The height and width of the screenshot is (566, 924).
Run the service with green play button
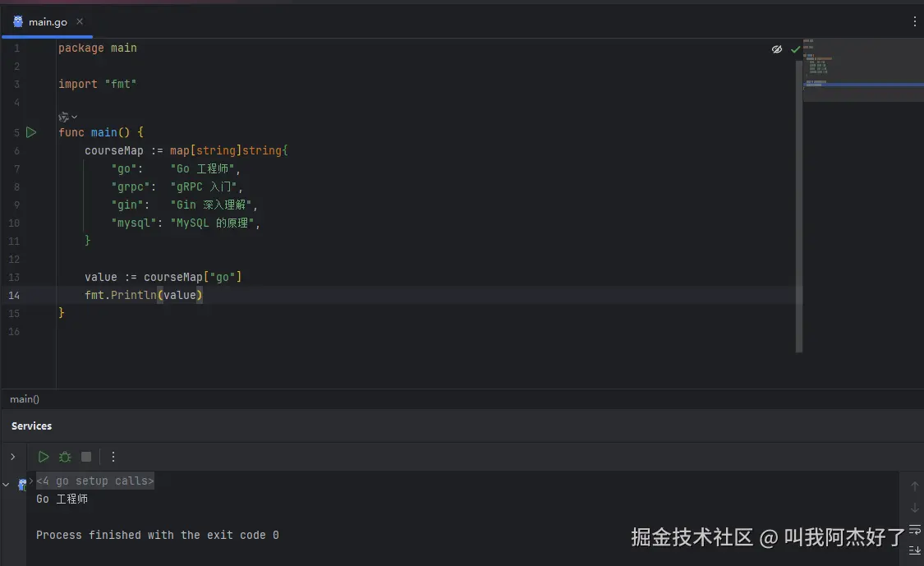click(x=43, y=457)
